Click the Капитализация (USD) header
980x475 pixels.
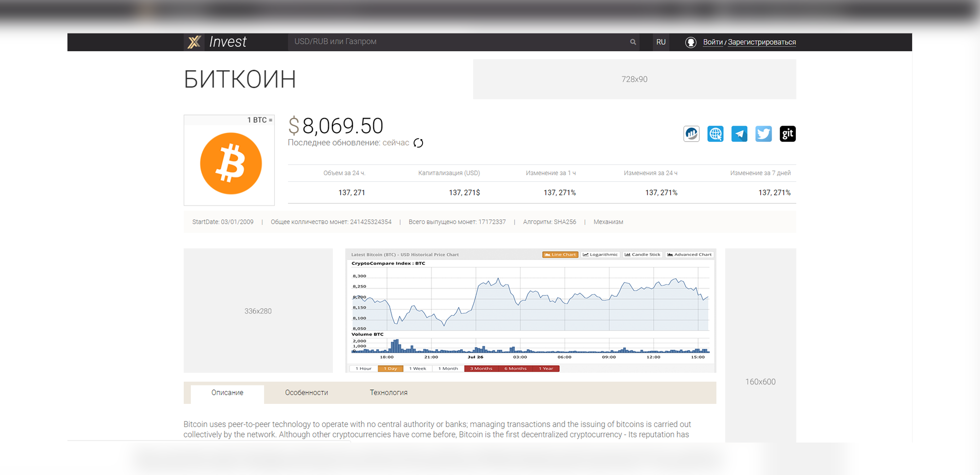click(449, 173)
